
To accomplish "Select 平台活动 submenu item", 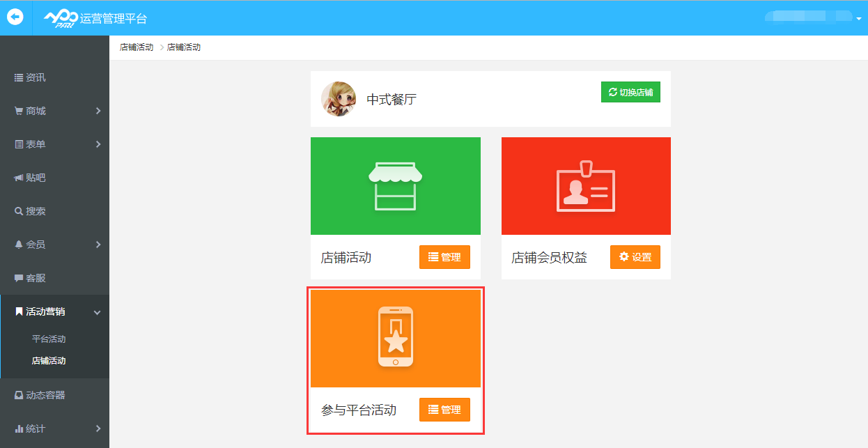I will pos(49,339).
